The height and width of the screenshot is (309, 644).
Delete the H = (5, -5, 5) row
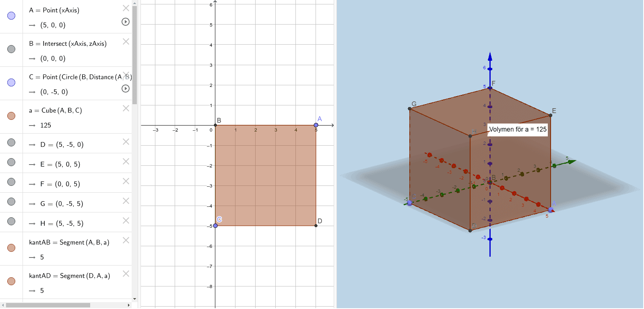[x=126, y=220]
